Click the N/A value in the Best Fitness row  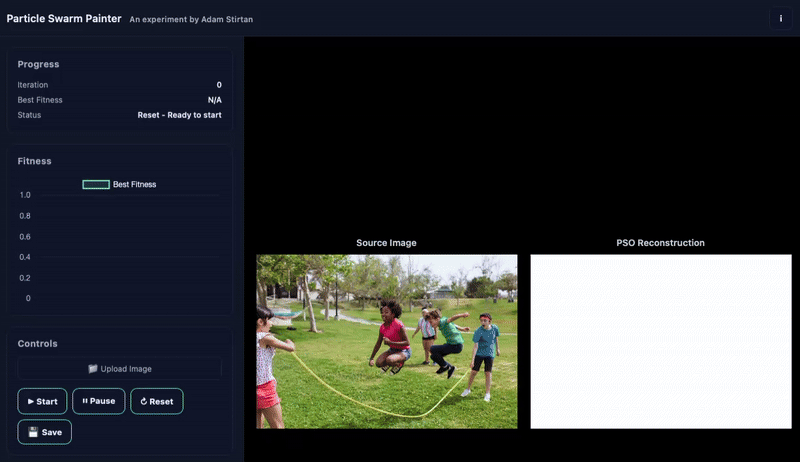214,100
